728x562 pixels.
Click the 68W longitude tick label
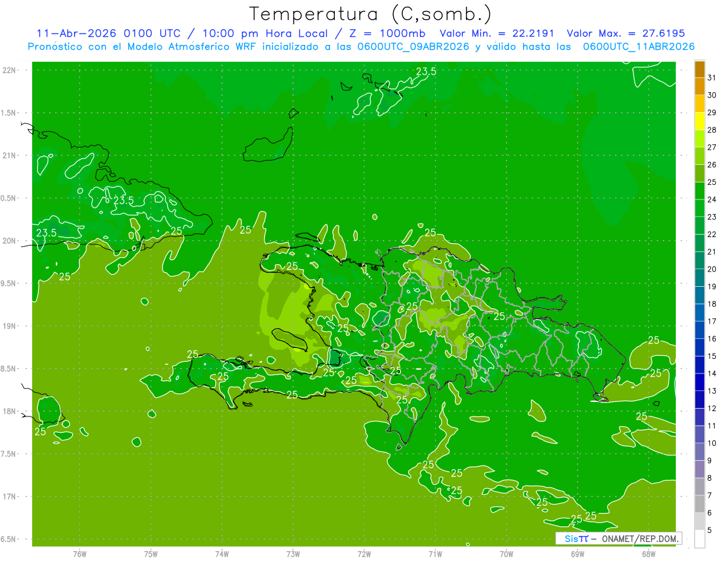(x=649, y=554)
